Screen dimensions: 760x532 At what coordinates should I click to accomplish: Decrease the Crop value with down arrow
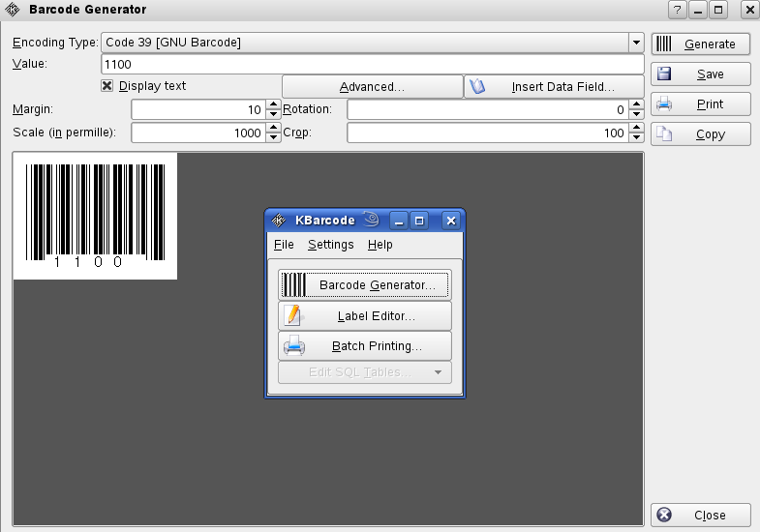coord(636,138)
